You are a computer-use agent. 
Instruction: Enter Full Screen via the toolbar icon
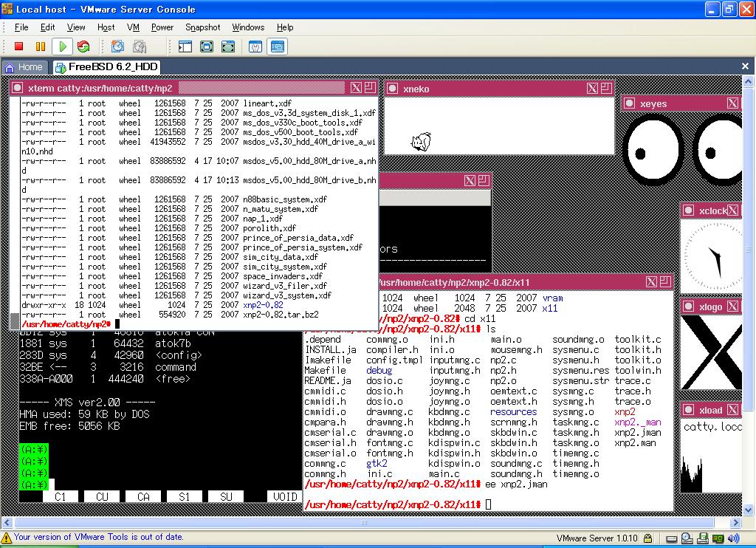click(228, 47)
